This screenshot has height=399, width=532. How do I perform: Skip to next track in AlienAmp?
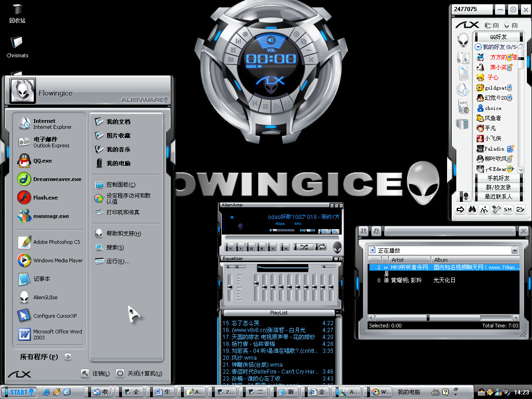click(x=272, y=248)
